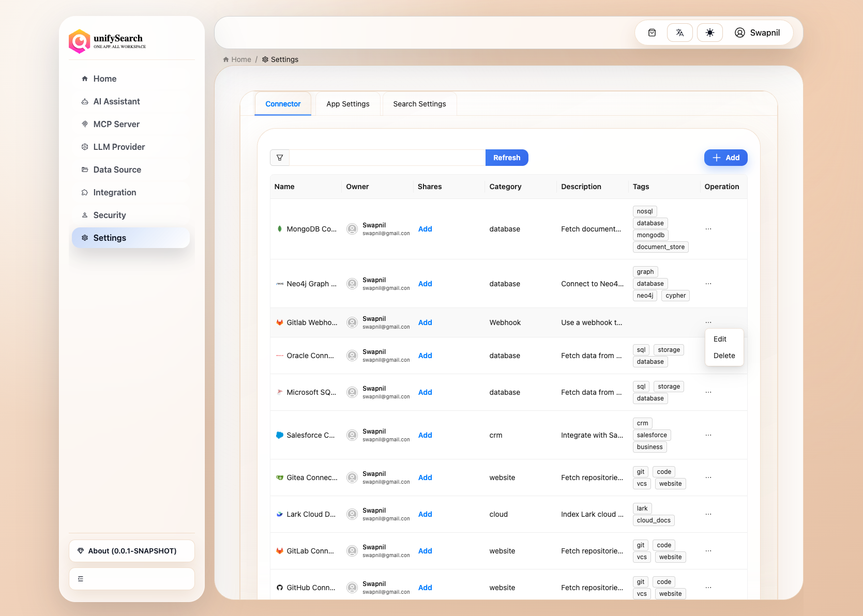Click the Neo4j connector icon

click(280, 284)
